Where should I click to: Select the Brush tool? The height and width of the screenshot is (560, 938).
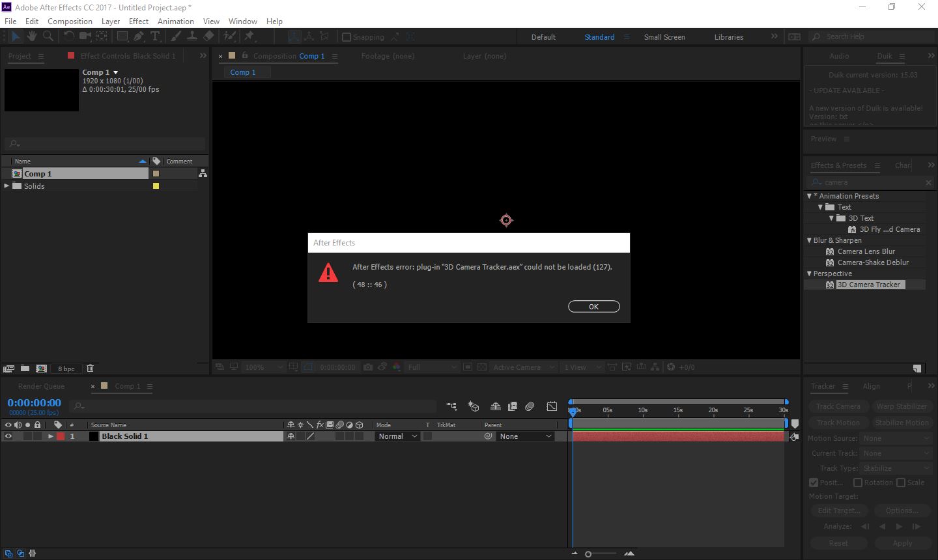point(177,36)
